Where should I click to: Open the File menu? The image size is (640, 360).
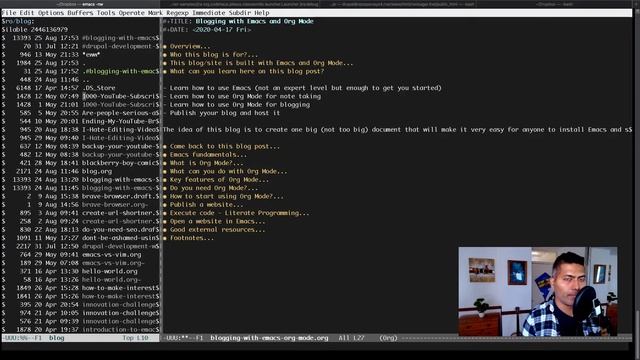tap(9, 13)
